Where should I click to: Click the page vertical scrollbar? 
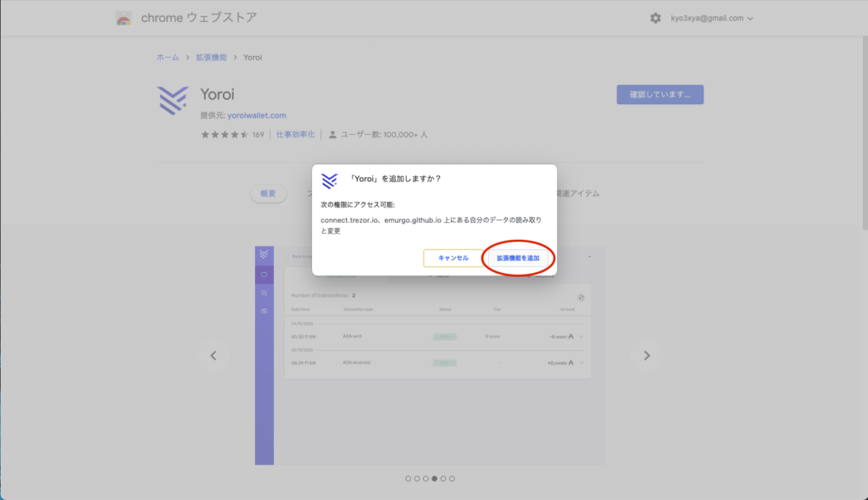click(865, 132)
